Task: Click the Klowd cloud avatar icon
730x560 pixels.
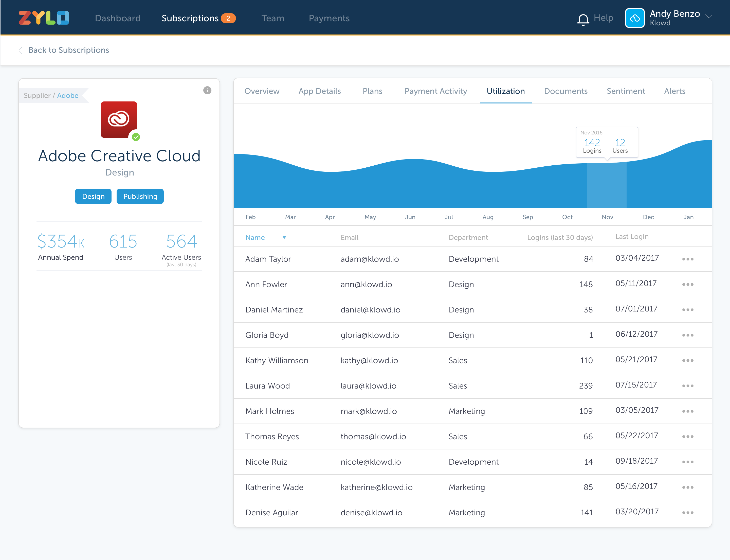Action: (x=635, y=18)
